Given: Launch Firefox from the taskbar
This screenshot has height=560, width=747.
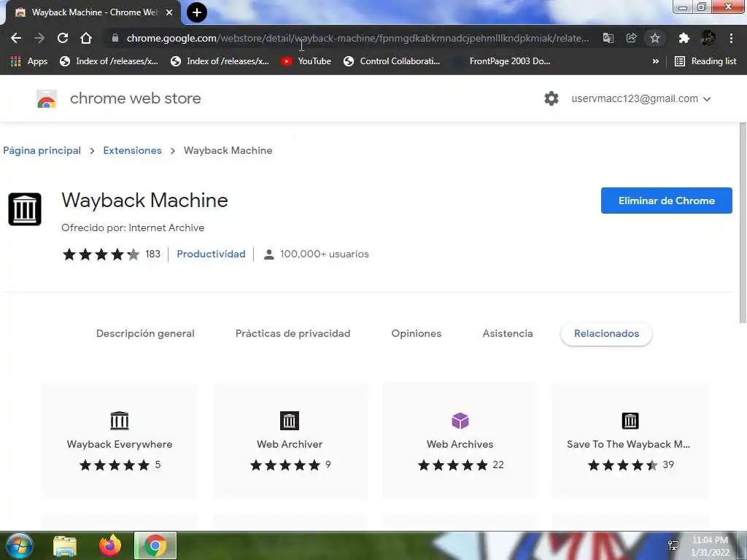Looking at the screenshot, I should [x=110, y=545].
